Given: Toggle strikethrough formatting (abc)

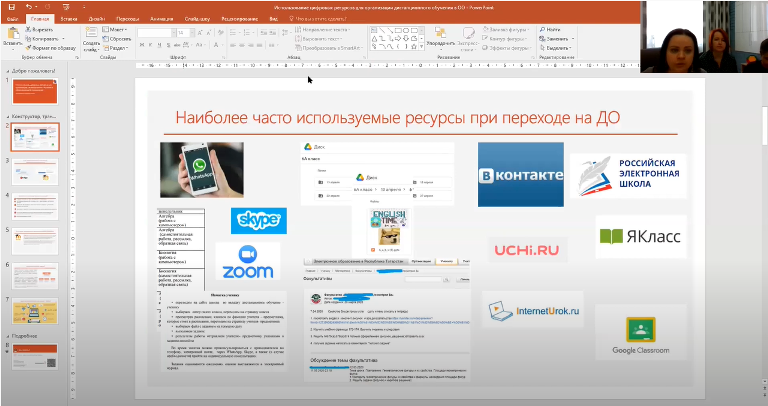Looking at the screenshot, I should pos(177,45).
